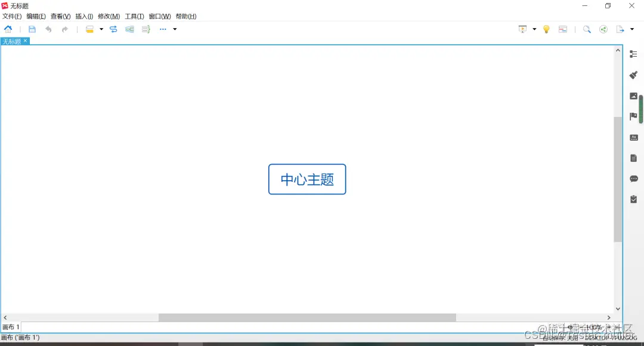644x346 pixels.
Task: Select the 中心主题 central topic
Action: pyautogui.click(x=307, y=179)
